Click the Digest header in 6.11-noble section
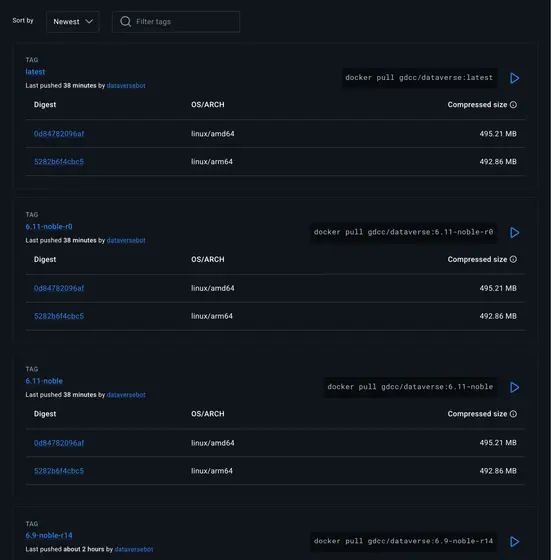Image resolution: width=551 pixels, height=560 pixels. 45,414
